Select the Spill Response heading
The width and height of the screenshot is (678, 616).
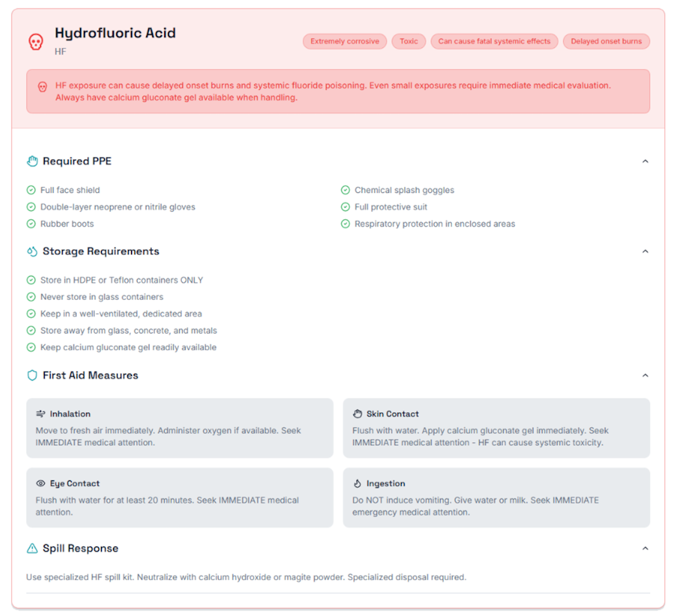80,548
